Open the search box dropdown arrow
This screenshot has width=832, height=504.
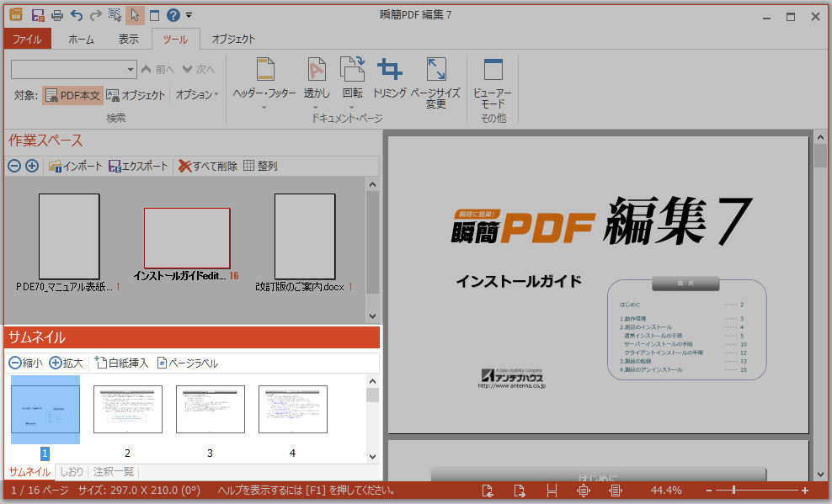pyautogui.click(x=131, y=70)
